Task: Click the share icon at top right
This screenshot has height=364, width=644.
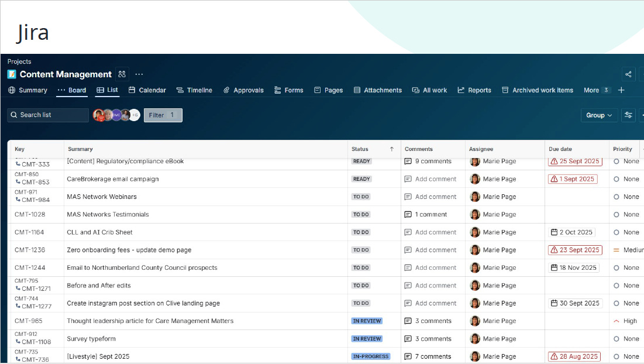Action: [628, 74]
